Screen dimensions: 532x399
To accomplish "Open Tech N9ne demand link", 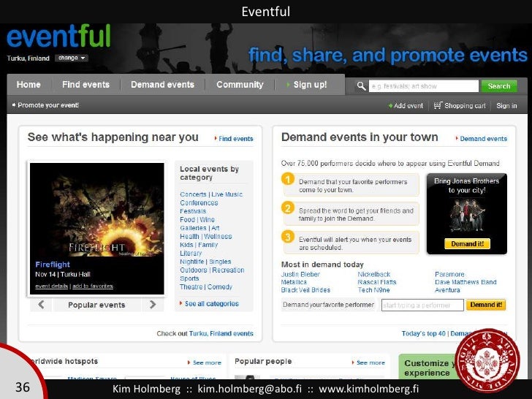I will click(x=373, y=290).
